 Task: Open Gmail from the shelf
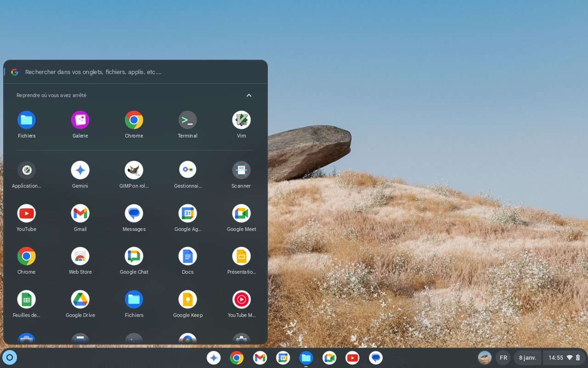260,357
